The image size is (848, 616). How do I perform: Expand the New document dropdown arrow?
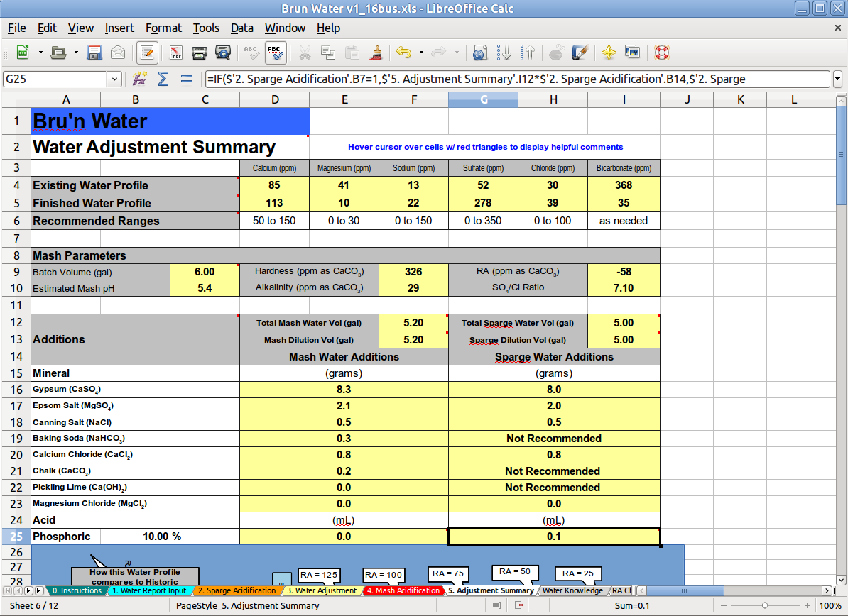click(40, 53)
